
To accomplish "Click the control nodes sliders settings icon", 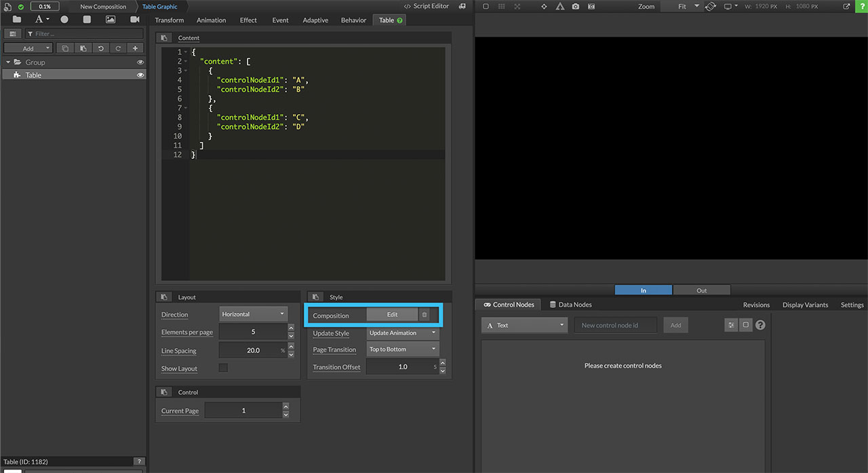I will pos(731,325).
